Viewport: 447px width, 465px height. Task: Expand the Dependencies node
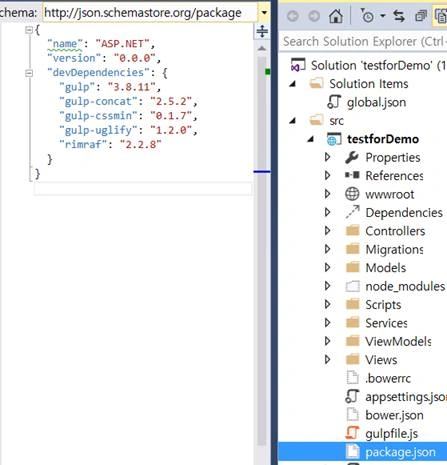(x=328, y=212)
